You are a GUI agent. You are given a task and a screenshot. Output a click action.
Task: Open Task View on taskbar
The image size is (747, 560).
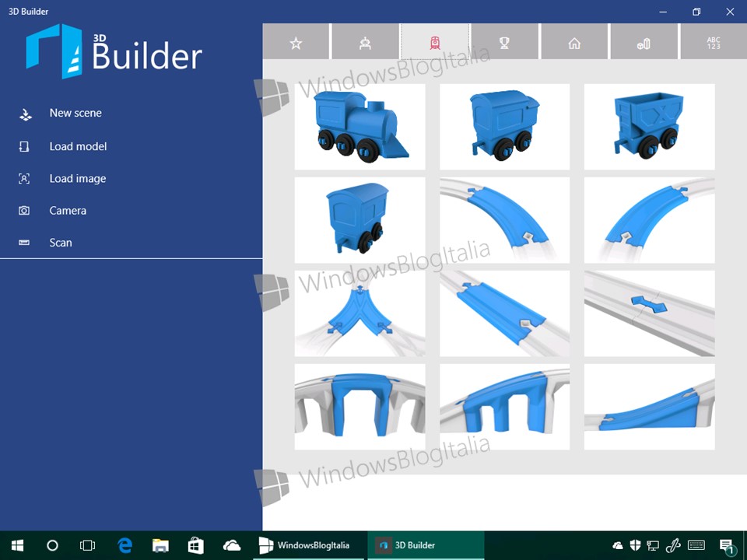pos(87,545)
